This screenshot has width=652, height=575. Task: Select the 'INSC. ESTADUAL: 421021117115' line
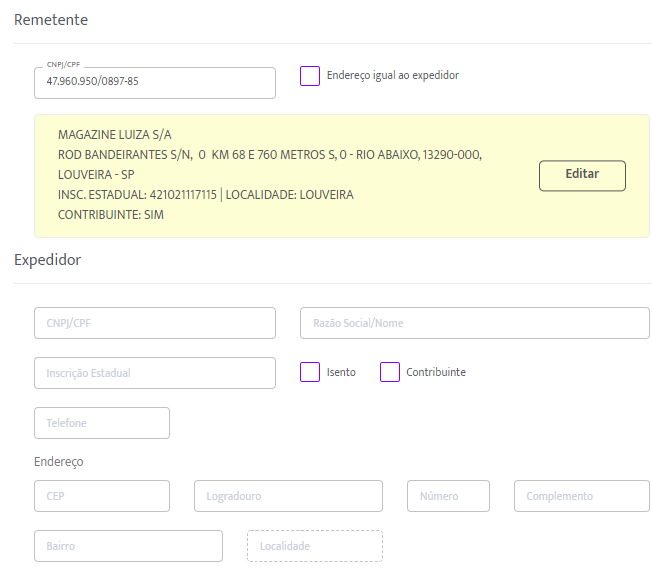(x=206, y=195)
